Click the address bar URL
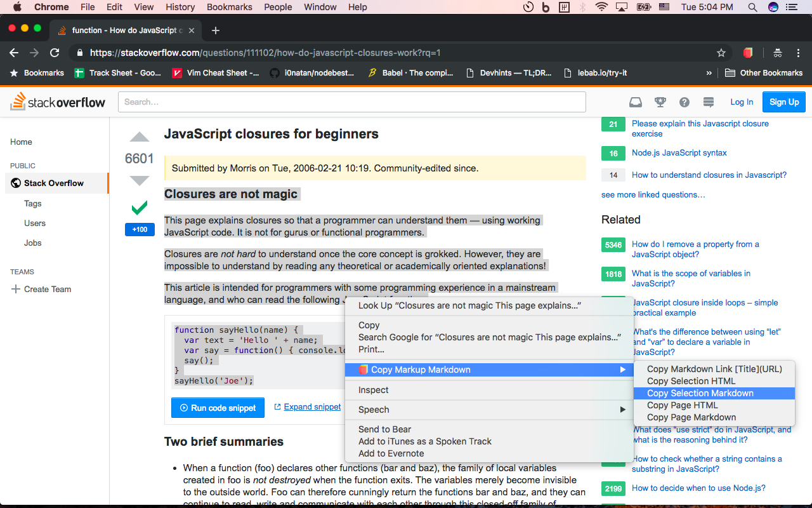Image resolution: width=812 pixels, height=508 pixels. (265, 53)
